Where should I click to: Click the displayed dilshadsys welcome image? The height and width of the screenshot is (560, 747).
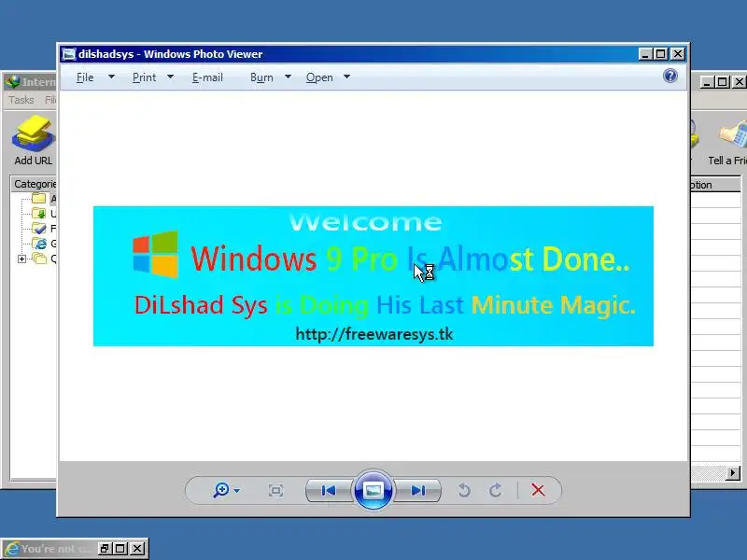[x=373, y=276]
